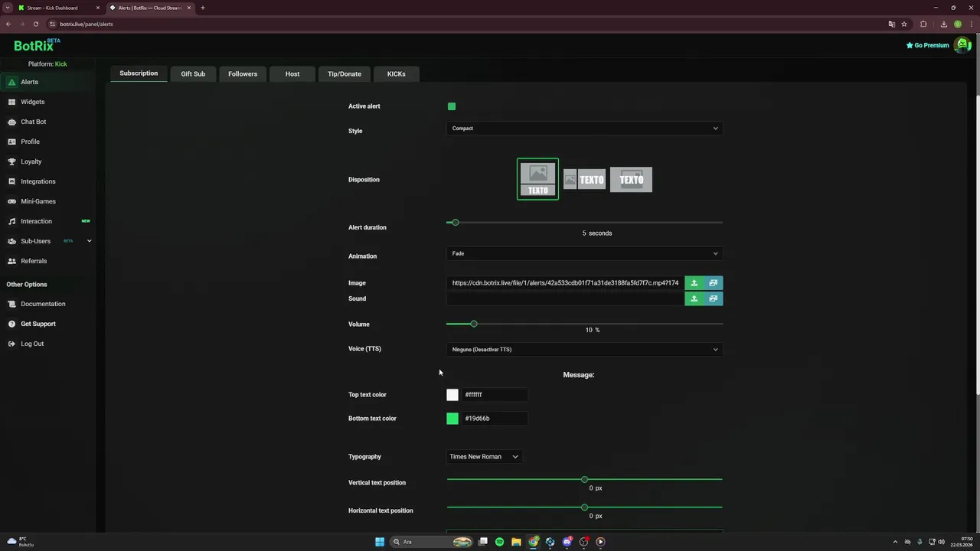
Task: Click the Chat Bot robot icon
Action: (11, 122)
